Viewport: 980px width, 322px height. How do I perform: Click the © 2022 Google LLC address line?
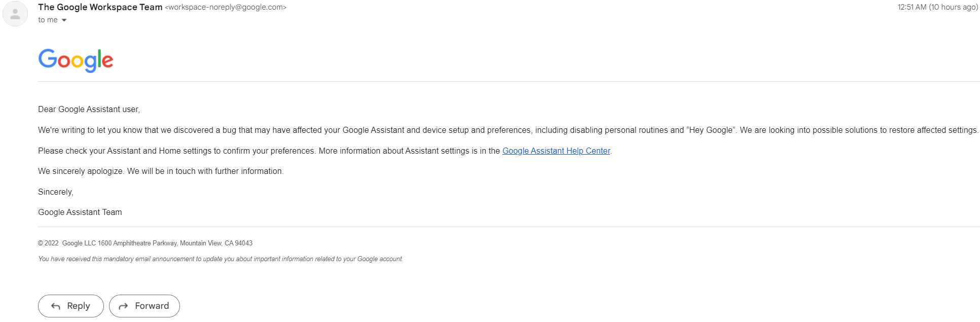146,243
